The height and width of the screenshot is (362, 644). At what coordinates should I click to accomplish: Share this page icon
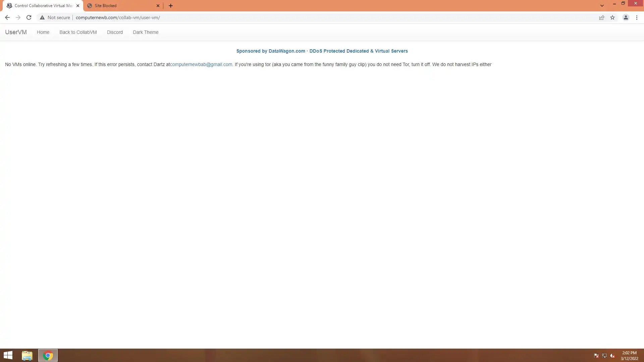(602, 17)
